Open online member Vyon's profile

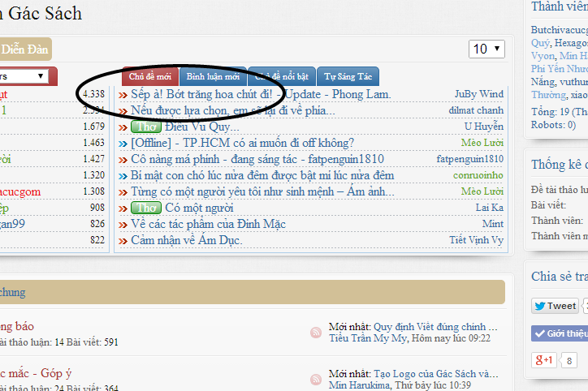543,56
